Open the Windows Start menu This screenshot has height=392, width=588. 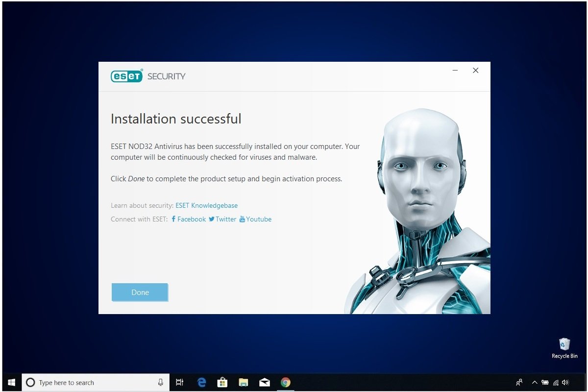[x=12, y=383]
